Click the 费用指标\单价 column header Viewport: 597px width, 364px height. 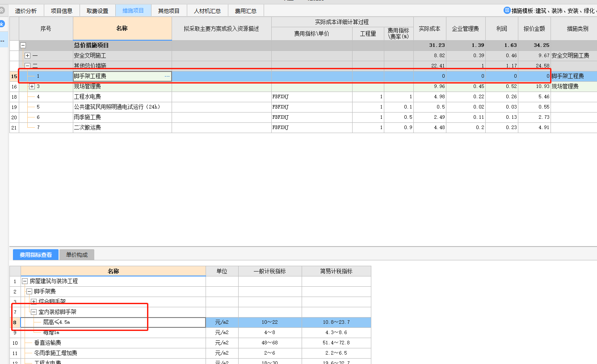tap(311, 33)
